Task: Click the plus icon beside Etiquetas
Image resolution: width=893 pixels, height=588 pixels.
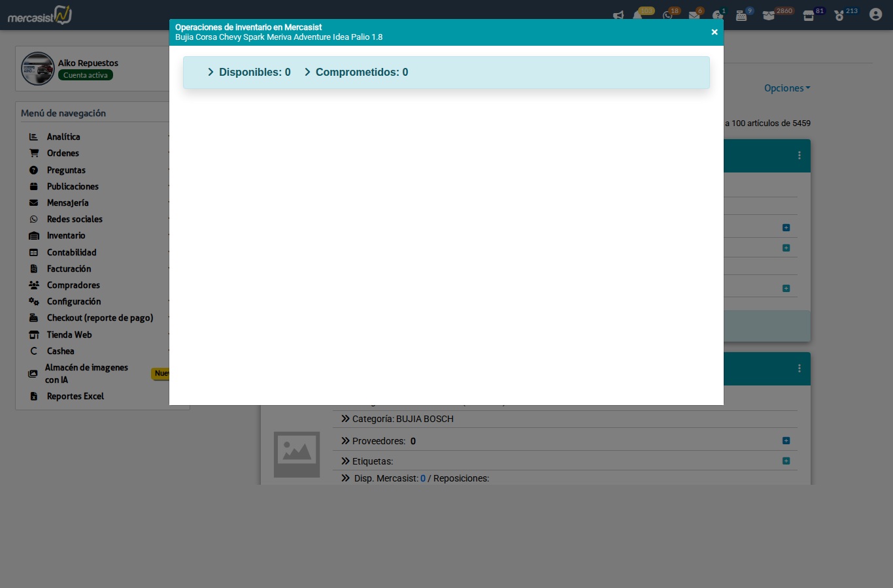Action: pyautogui.click(x=786, y=461)
